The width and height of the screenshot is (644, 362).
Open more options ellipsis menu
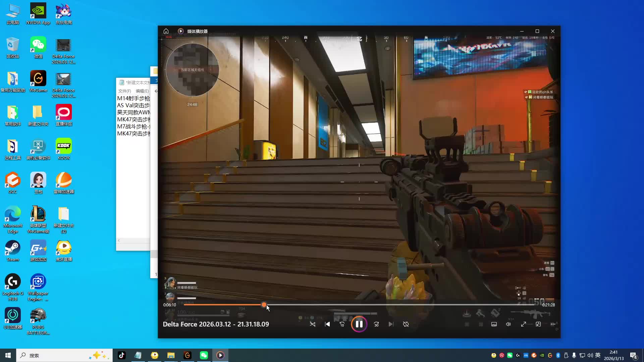tap(553, 324)
